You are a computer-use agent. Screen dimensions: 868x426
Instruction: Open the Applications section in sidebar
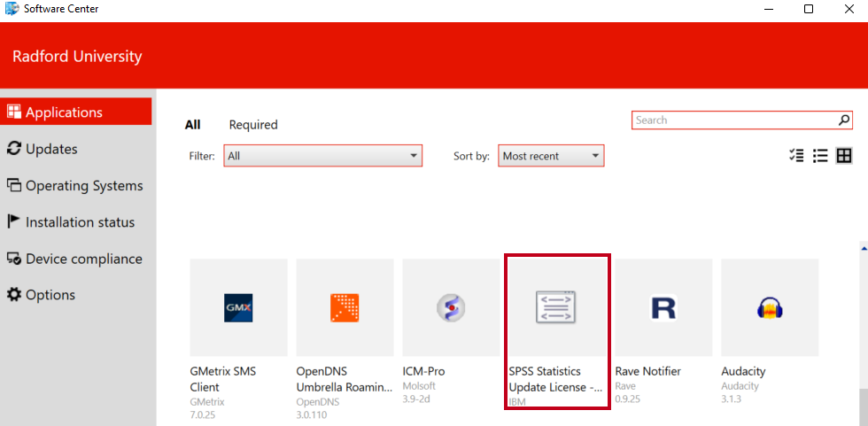[76, 112]
